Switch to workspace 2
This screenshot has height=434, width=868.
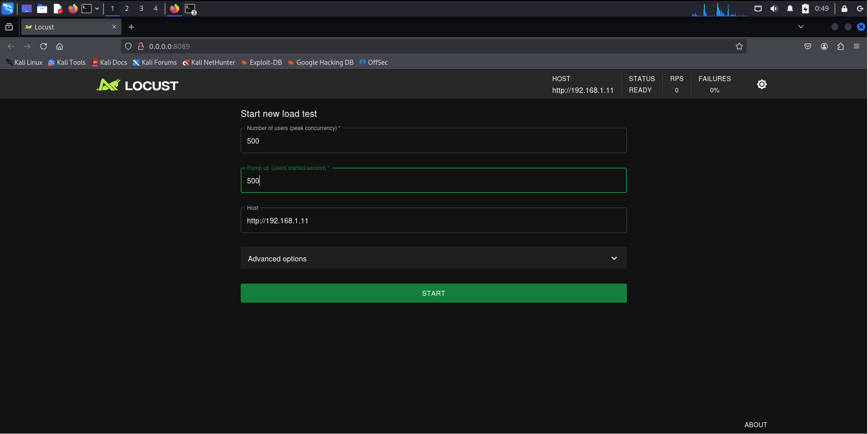(127, 8)
